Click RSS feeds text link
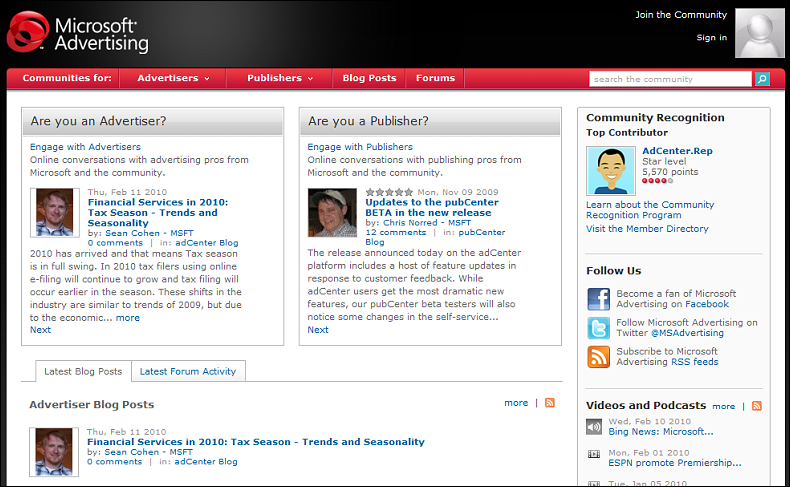The image size is (790, 487). click(x=694, y=362)
